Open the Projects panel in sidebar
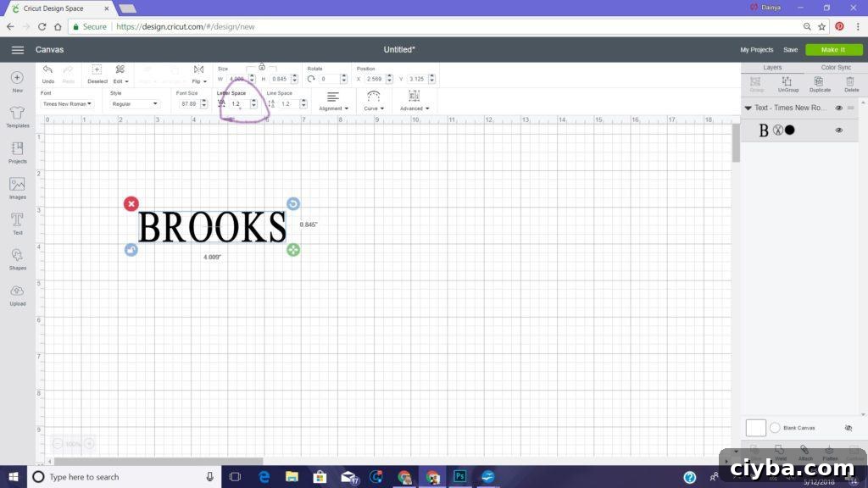The height and width of the screenshot is (488, 868). click(x=17, y=152)
